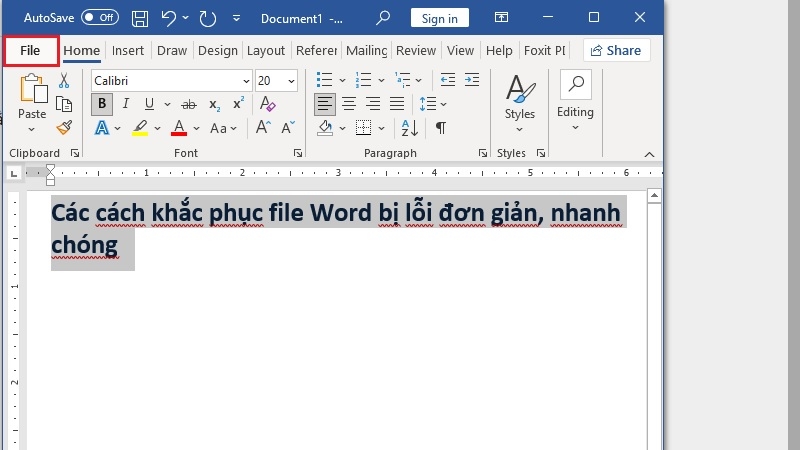Image resolution: width=800 pixels, height=450 pixels.
Task: Open the Layout tab
Action: 266,51
